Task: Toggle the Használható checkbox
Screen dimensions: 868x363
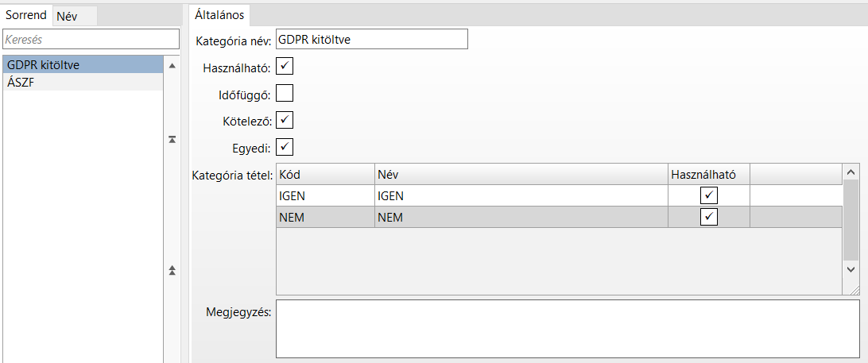Action: 285,66
